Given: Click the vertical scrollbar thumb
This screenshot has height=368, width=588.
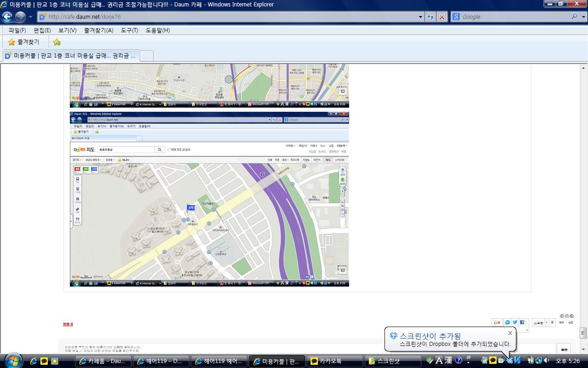Looking at the screenshot, I should coord(583,333).
